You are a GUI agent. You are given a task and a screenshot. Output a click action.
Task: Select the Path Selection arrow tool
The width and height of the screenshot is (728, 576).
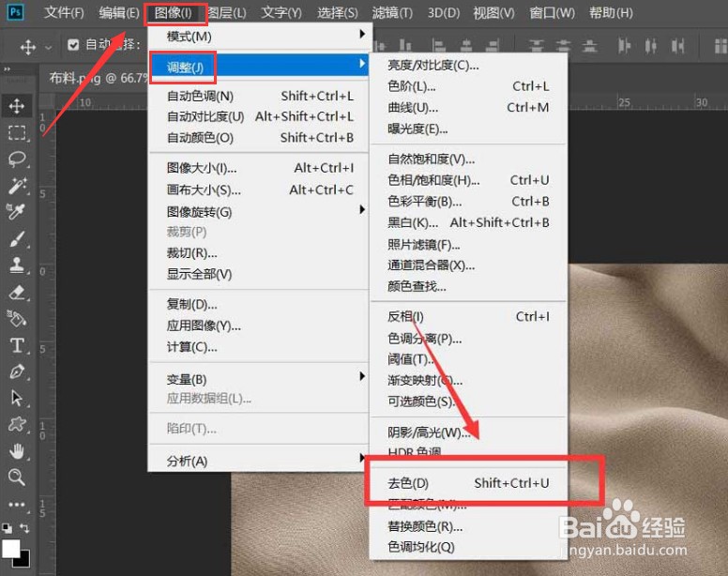(x=17, y=399)
